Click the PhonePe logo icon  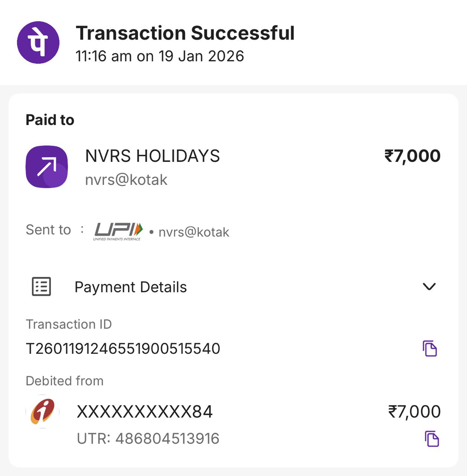coord(38,42)
